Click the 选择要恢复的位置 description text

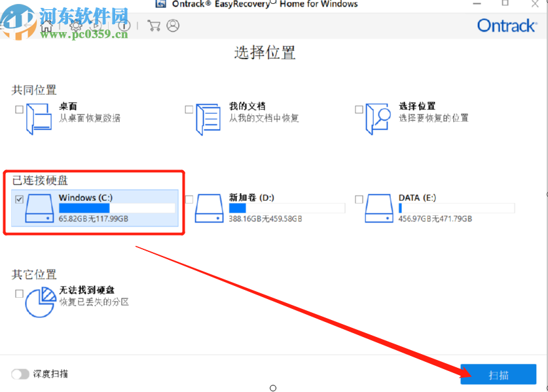pos(433,118)
